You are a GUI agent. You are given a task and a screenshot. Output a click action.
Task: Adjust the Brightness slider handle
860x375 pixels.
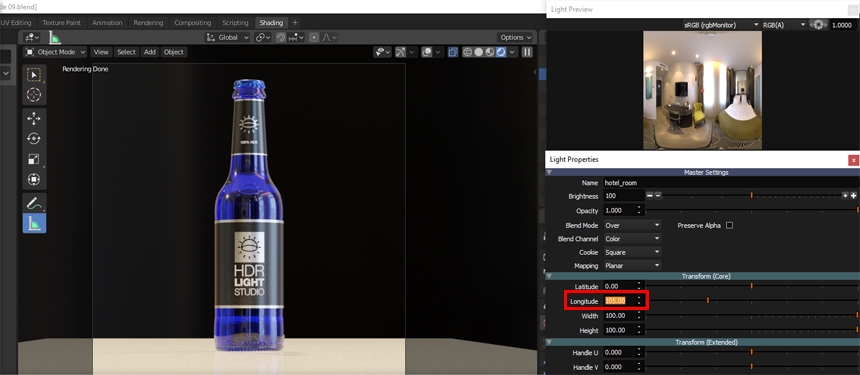751,196
